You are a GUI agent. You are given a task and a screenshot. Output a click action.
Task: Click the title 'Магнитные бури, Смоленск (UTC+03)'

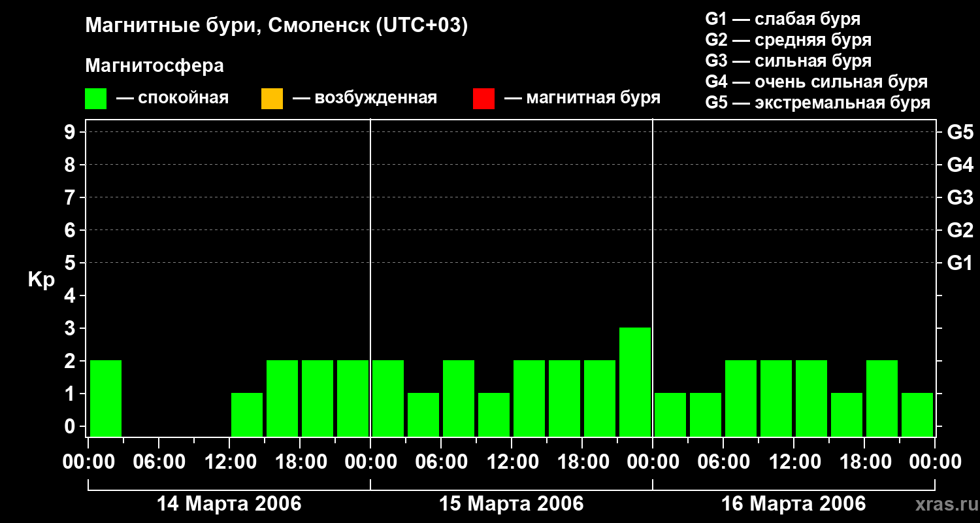(x=277, y=26)
